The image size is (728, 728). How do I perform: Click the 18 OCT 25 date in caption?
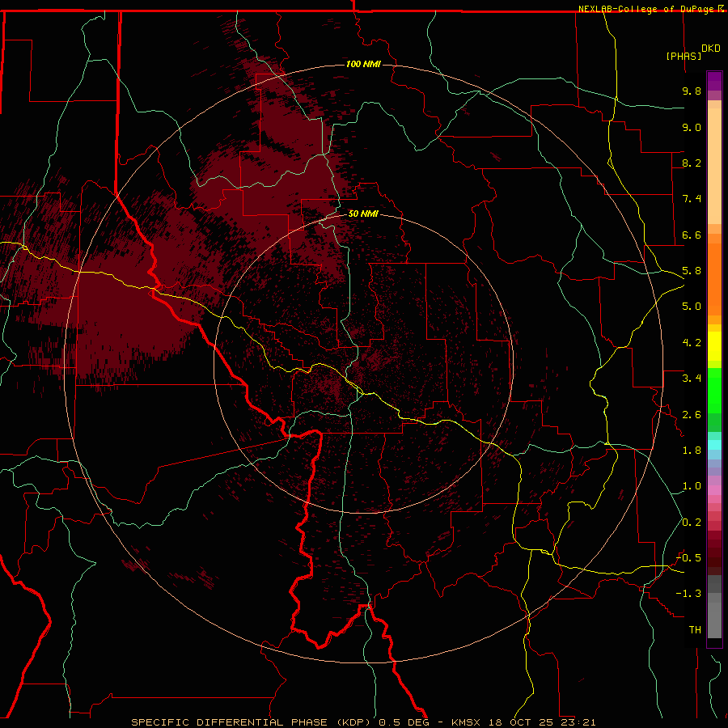click(522, 722)
